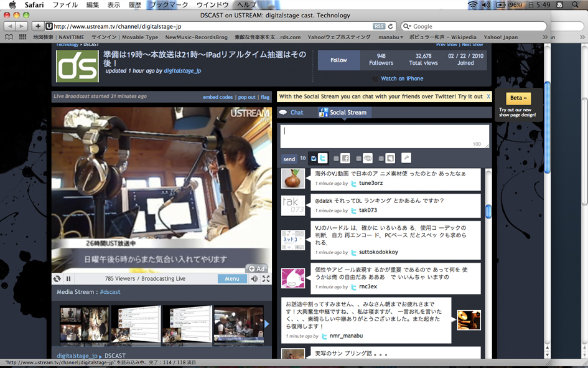Flag the broadcast

tap(265, 97)
